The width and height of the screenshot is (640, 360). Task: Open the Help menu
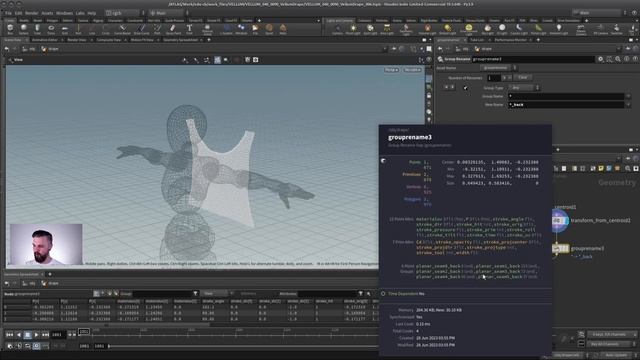(x=91, y=13)
